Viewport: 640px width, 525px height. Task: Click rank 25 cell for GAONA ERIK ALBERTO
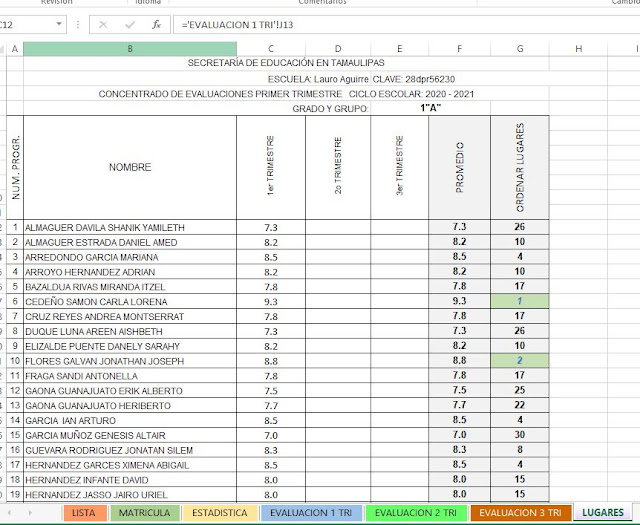click(x=520, y=390)
